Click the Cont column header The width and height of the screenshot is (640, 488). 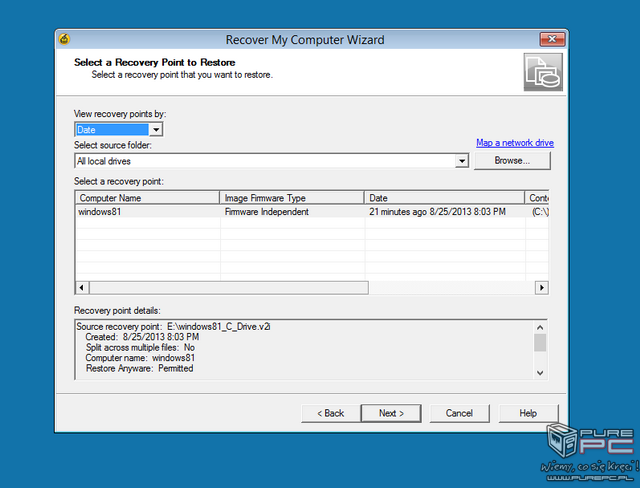[537, 198]
